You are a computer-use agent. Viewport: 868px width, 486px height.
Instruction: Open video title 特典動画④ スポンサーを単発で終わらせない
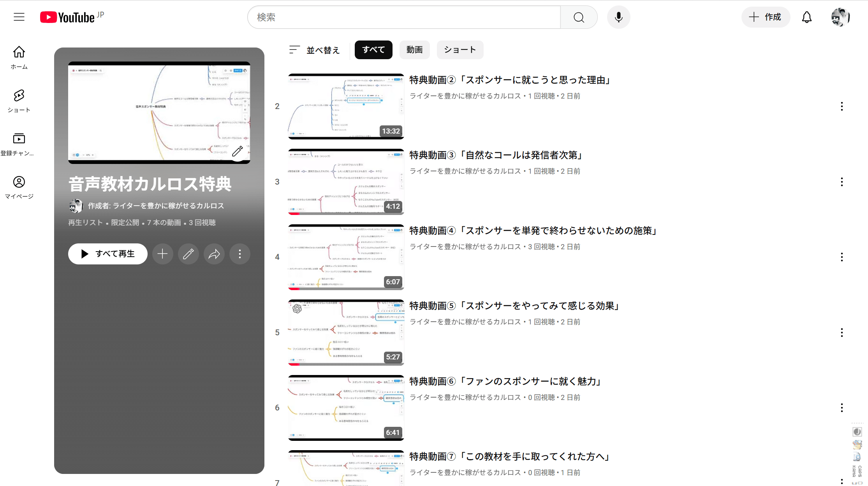tap(533, 231)
